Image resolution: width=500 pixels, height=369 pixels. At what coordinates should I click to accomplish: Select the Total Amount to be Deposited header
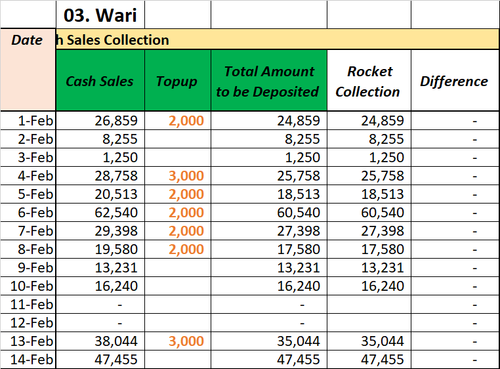click(x=269, y=81)
